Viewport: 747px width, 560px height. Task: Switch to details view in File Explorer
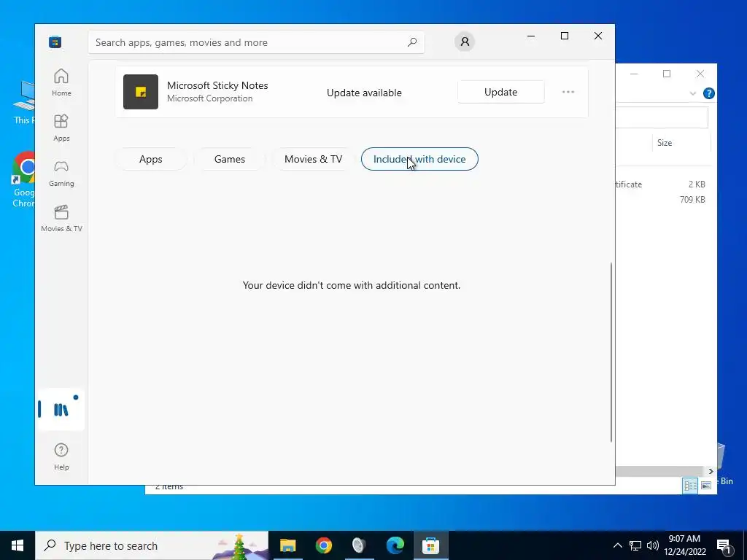click(690, 485)
